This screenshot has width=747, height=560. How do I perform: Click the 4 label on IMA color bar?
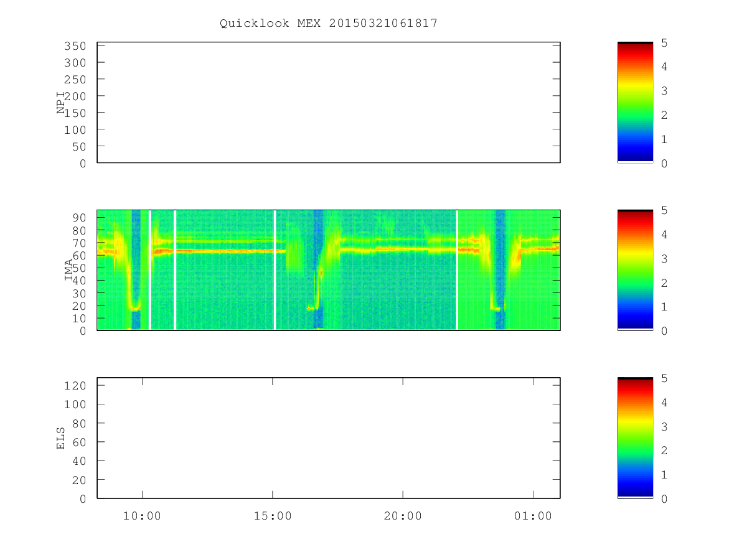tap(664, 235)
